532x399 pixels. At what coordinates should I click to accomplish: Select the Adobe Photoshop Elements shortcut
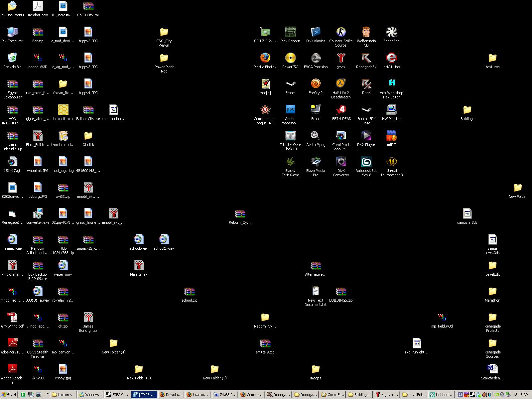click(290, 110)
